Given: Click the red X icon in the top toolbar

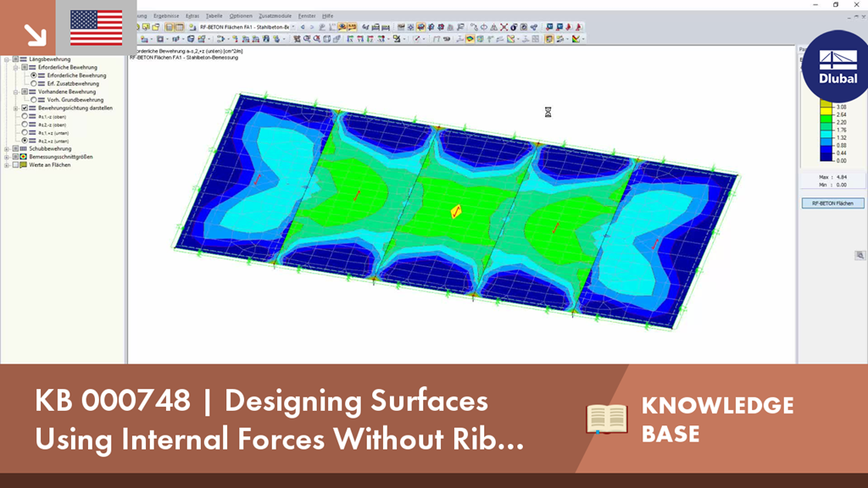Looking at the screenshot, I should pos(504,27).
